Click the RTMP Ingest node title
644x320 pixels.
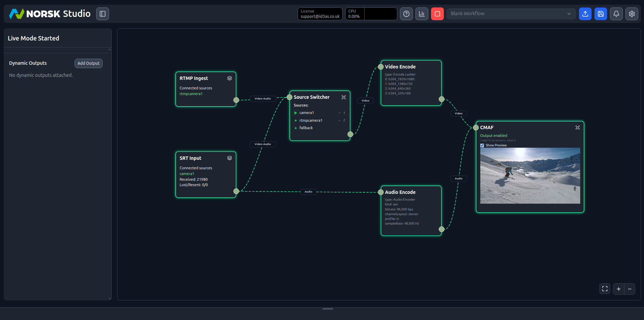click(194, 78)
